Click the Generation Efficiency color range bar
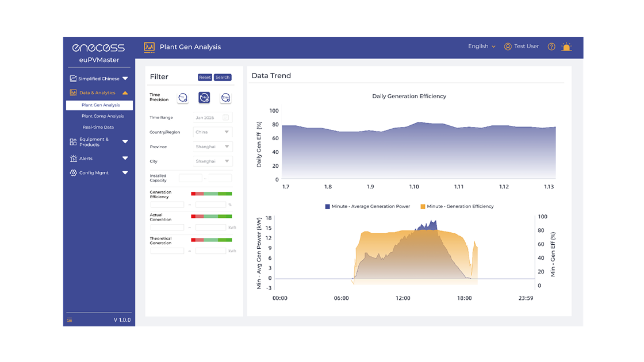The width and height of the screenshot is (644, 362). coord(212,194)
